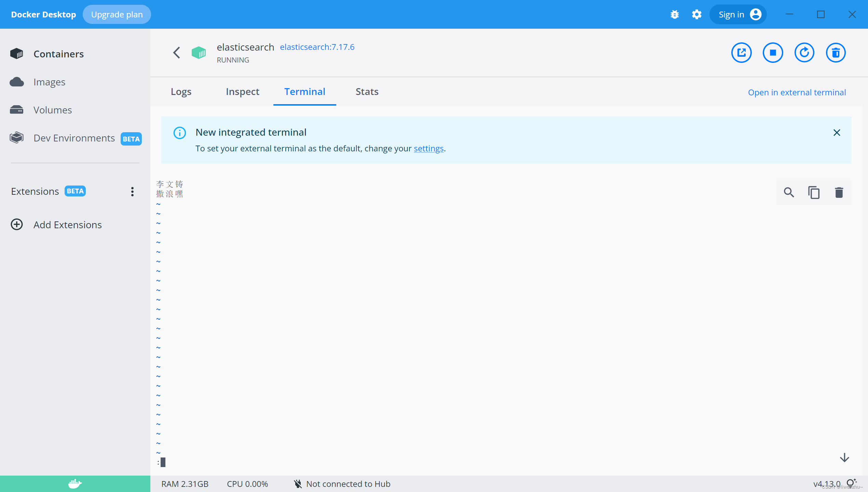Click the Upgrade plan button
The width and height of the screenshot is (868, 492).
click(117, 14)
